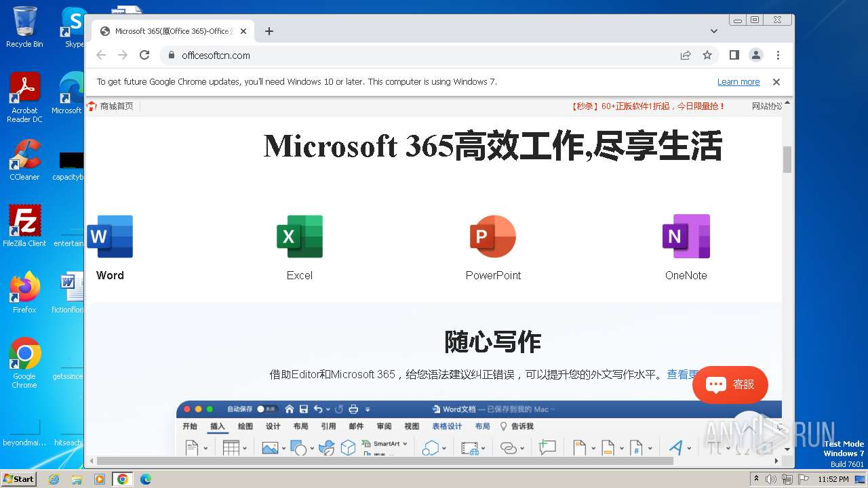Viewport: 868px width, 488px height.
Task: Open the Recycle Bin desktop icon
Action: (x=24, y=27)
